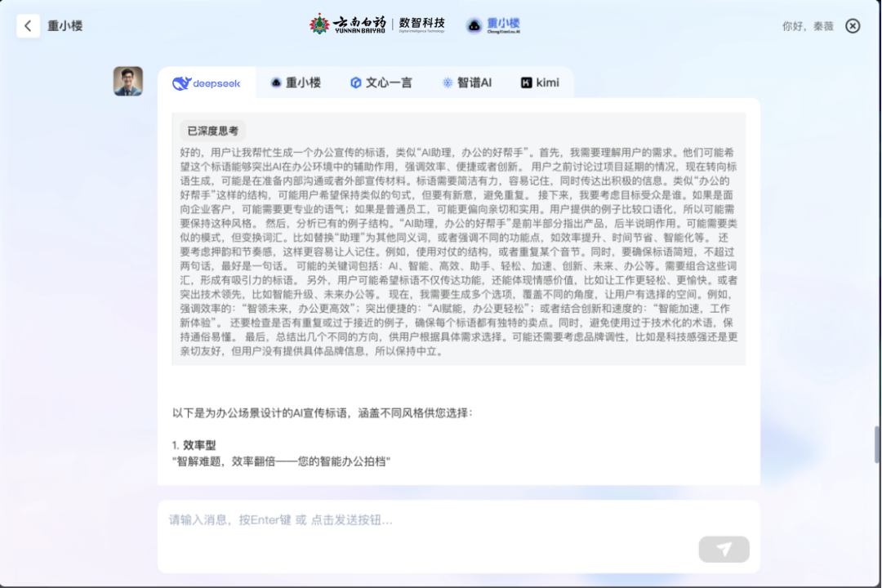Screen dimensions: 882x588
Task: Switch to the deepseek tab
Action: click(x=207, y=83)
